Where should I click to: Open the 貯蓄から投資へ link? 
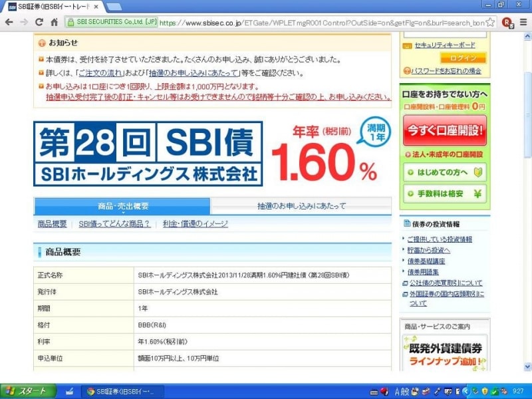click(429, 251)
